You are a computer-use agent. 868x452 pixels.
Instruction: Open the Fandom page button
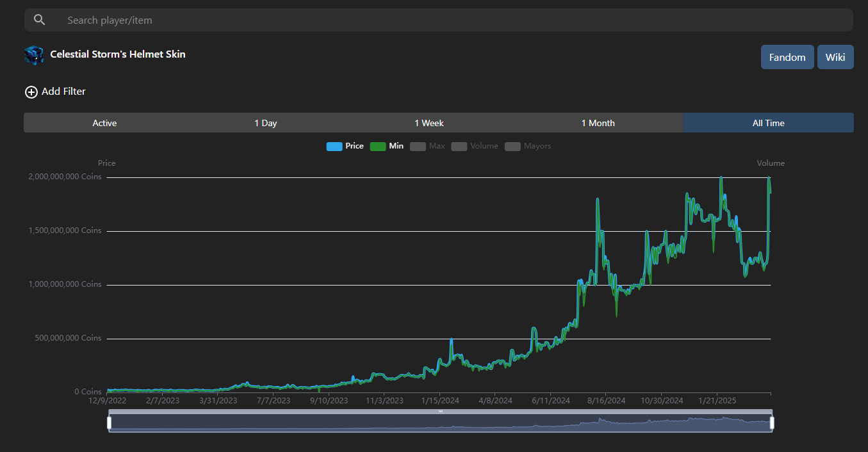point(787,57)
